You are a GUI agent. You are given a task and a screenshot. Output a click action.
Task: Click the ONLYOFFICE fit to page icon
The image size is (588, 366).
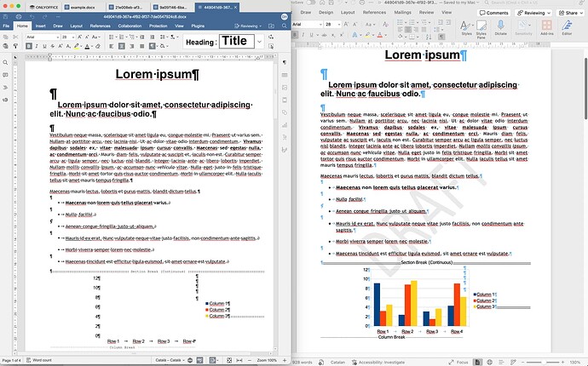[x=229, y=360]
